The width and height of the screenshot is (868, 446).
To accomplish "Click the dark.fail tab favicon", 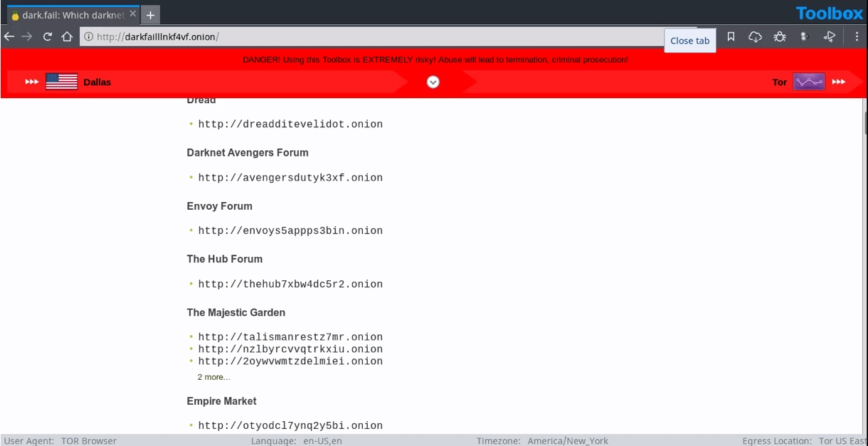I will coord(14,15).
